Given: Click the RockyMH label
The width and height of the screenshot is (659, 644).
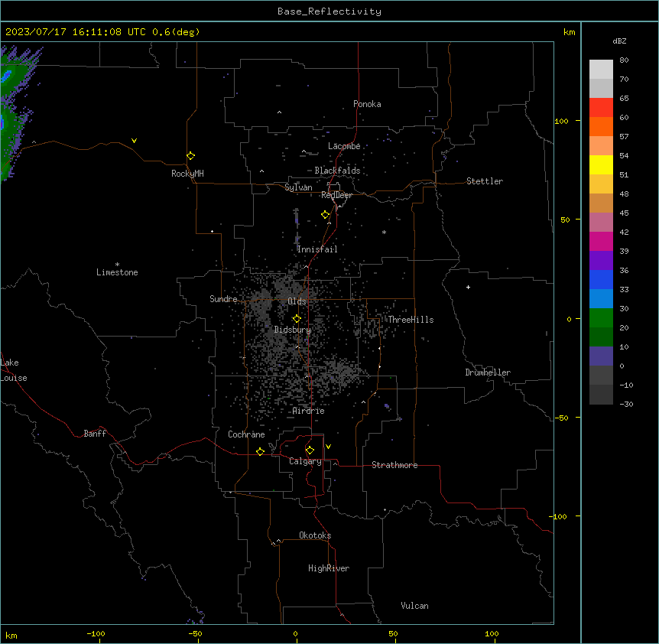Looking at the screenshot, I should (187, 174).
